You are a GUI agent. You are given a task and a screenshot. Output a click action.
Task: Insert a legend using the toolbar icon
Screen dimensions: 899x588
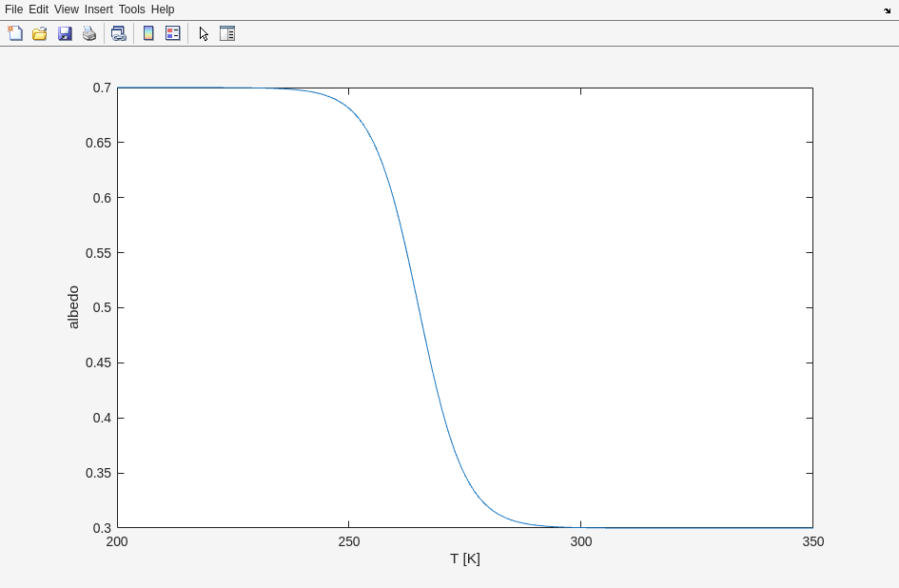pos(173,33)
